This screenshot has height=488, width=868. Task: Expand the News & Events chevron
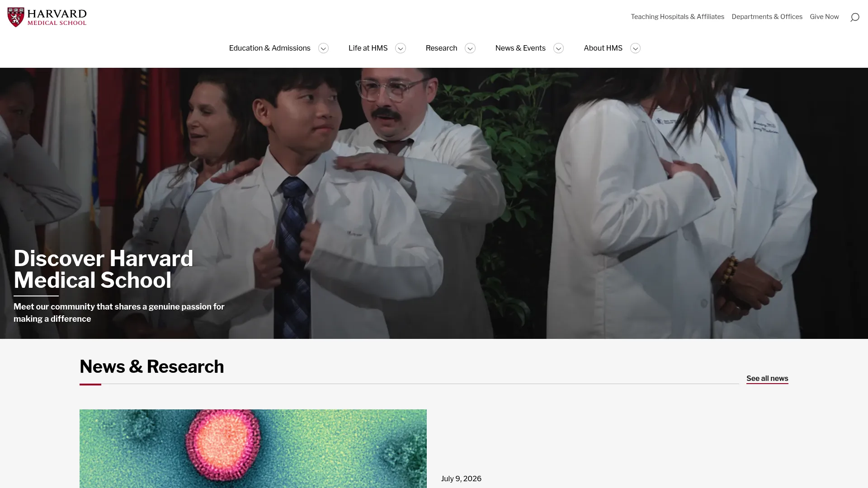coord(558,48)
